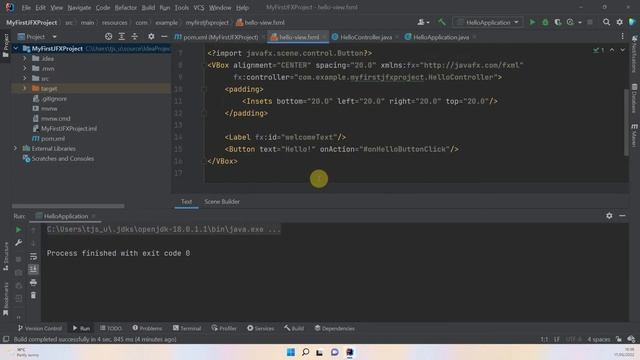Open IDE settings gear in top toolbar
Screen dimensions: 640x360
(620, 22)
